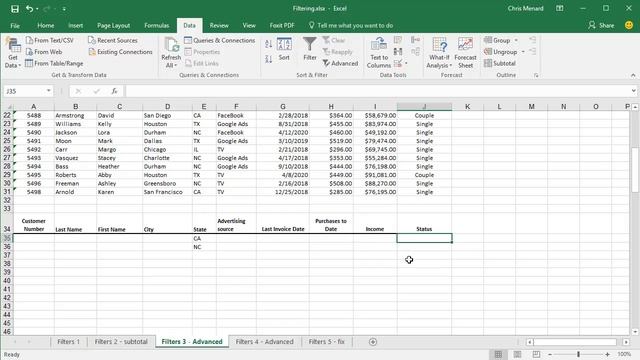
Task: Open Filters 4 - Advanced sheet
Action: pos(264,342)
